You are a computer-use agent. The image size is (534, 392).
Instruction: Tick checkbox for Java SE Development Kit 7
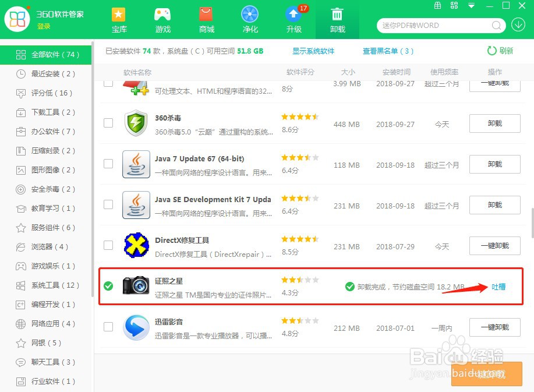click(x=108, y=204)
